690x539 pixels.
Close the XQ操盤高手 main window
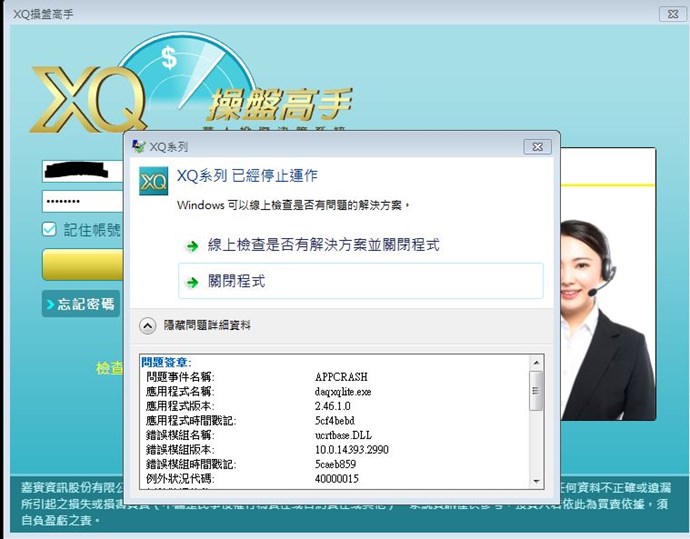coord(671,13)
